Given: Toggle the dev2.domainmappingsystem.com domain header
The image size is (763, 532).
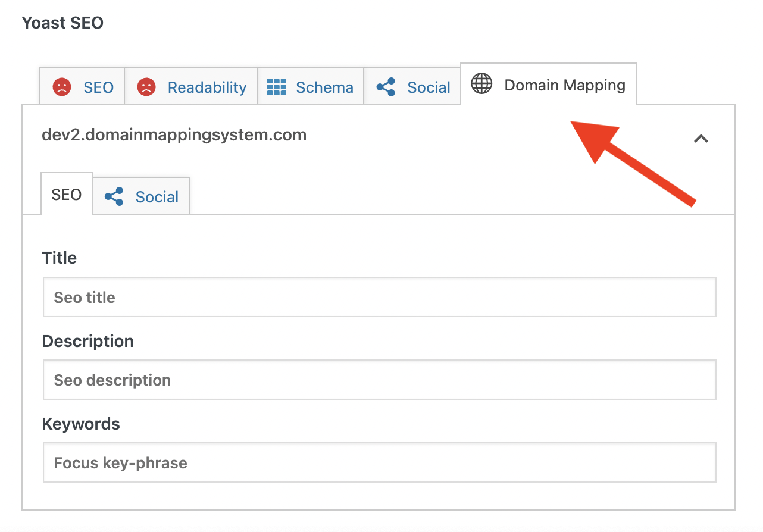Looking at the screenshot, I should [x=174, y=135].
